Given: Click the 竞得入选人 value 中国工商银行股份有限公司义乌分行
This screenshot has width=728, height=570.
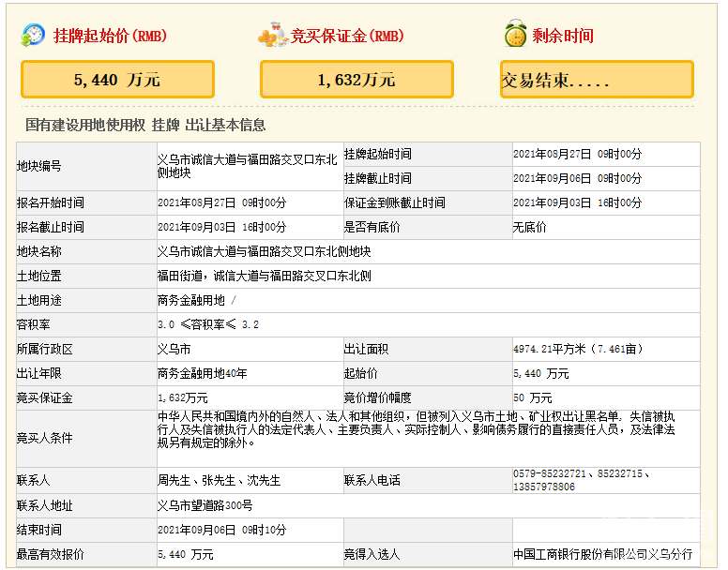Looking at the screenshot, I should (602, 555).
